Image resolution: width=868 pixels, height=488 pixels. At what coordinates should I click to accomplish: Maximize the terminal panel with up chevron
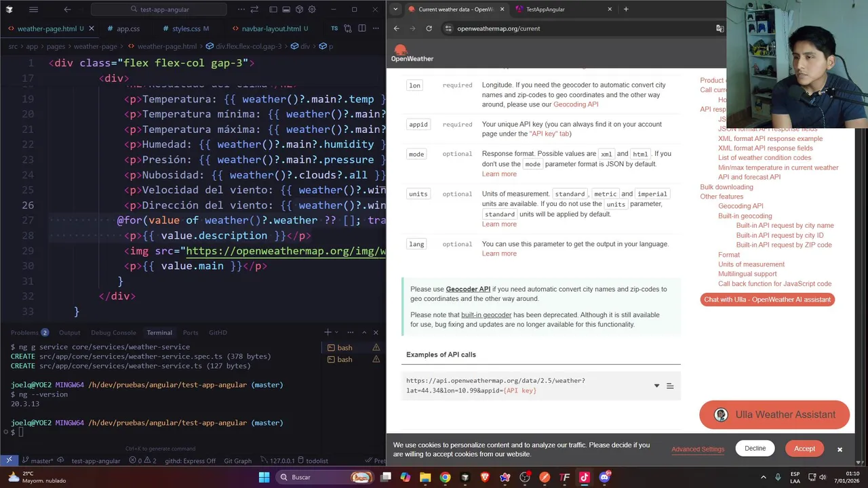364,332
